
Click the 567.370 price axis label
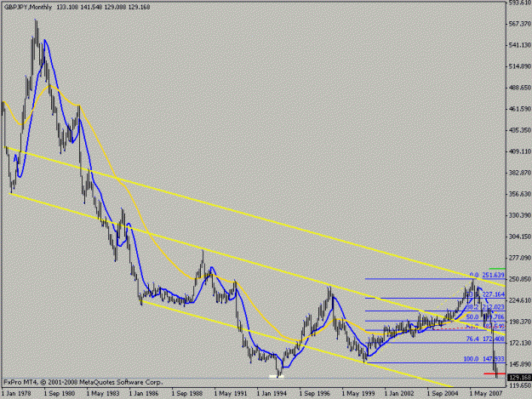tap(520, 24)
